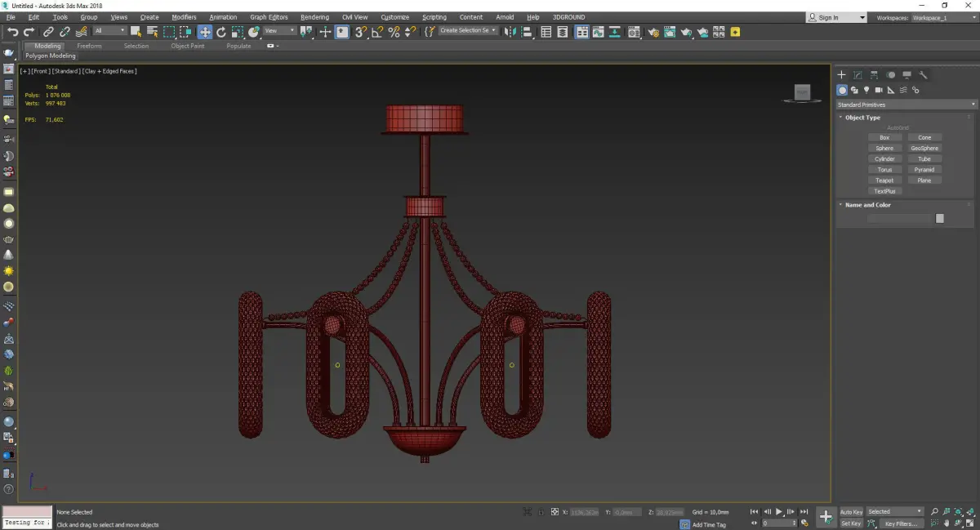Click the Teapot primitive button

[x=884, y=180]
